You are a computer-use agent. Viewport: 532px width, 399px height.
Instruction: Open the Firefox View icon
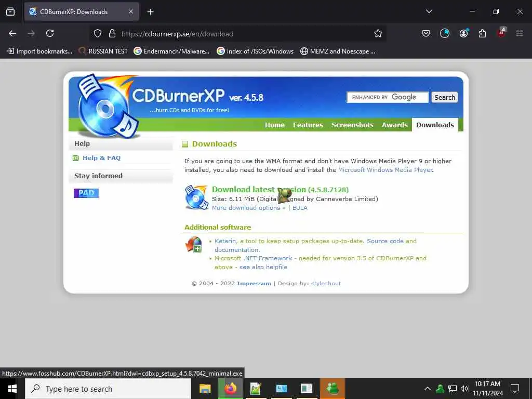[x=10, y=11]
